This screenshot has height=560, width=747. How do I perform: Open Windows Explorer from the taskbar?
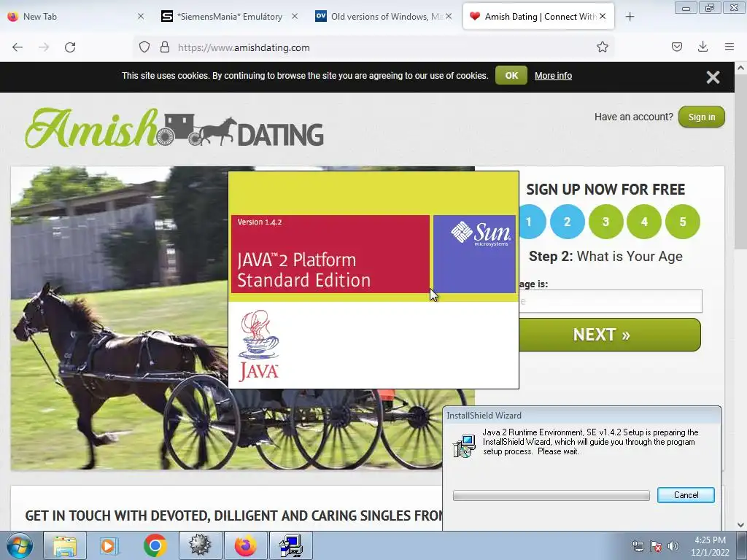coord(65,545)
